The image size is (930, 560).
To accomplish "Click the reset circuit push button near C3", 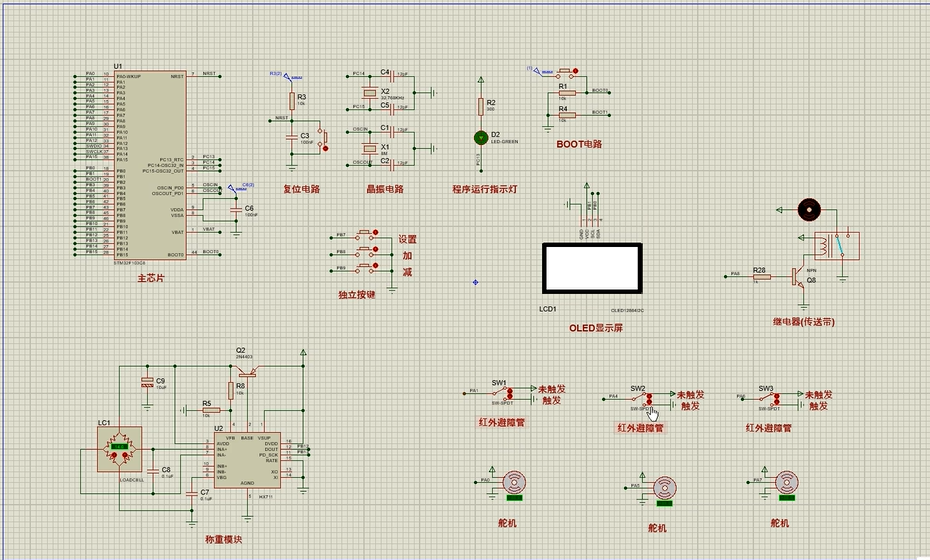I will click(x=323, y=139).
